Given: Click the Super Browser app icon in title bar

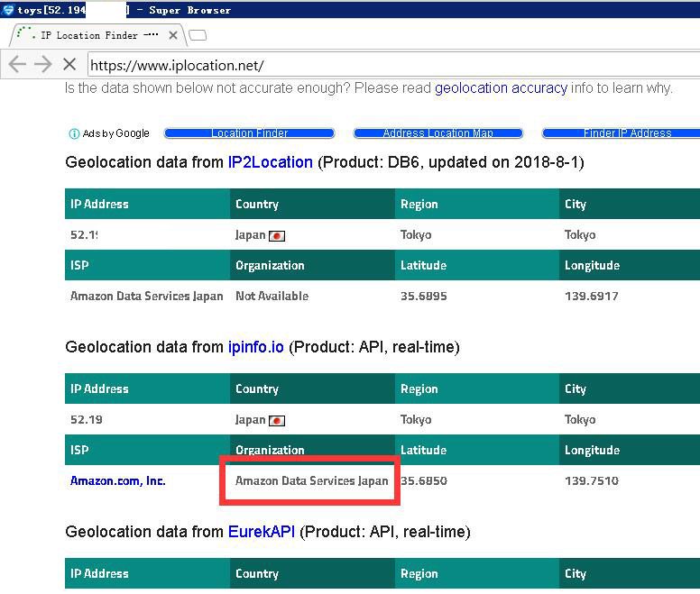Looking at the screenshot, I should (x=8, y=10).
